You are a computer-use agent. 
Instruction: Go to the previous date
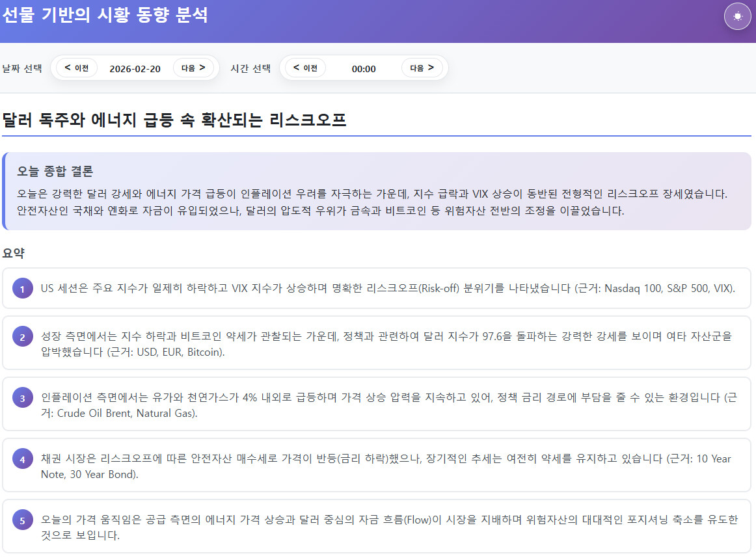[x=77, y=68]
